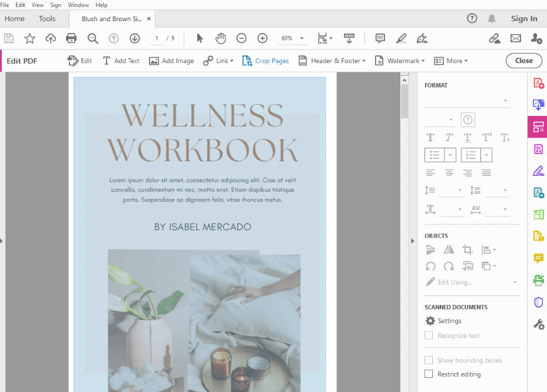Select the Add Image tool

[171, 60]
